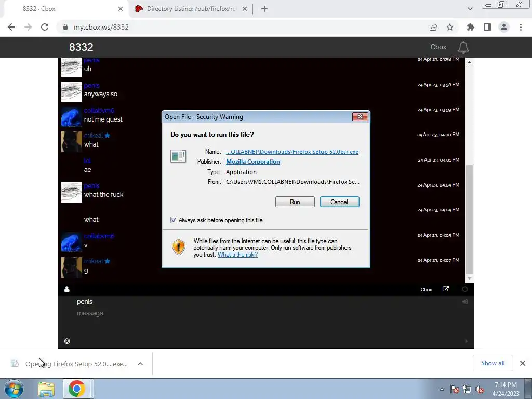This screenshot has height=399, width=532.
Task: Open the Windows Start menu
Action: point(14,389)
